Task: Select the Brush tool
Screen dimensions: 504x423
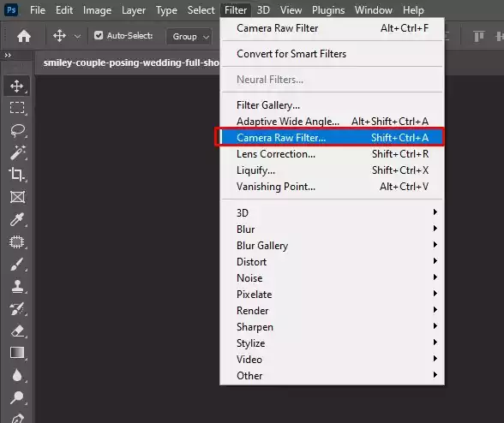Action: click(17, 265)
